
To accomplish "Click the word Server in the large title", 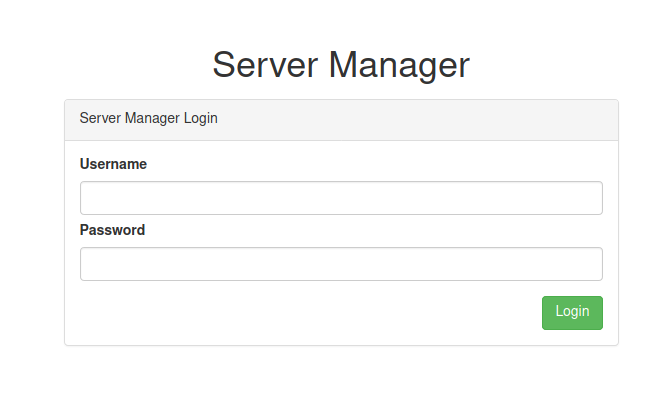I will (x=265, y=65).
